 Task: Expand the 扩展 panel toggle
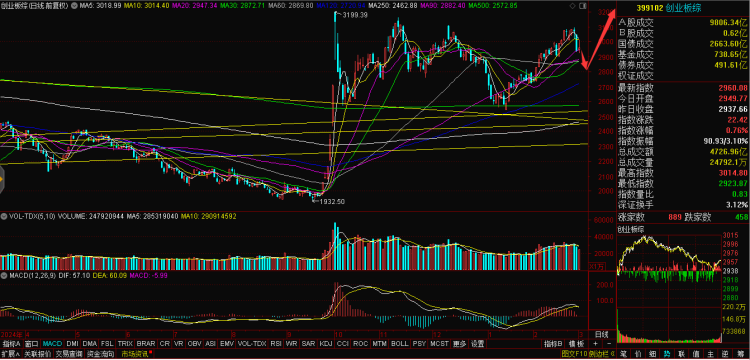click(x=11, y=354)
